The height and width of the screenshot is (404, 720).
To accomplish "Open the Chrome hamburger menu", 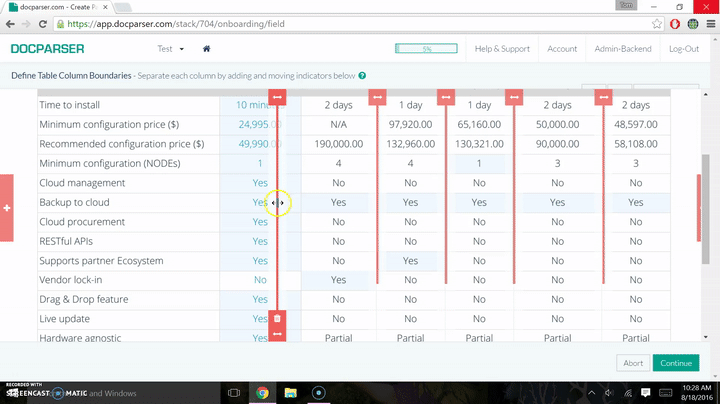I will 707,25.
